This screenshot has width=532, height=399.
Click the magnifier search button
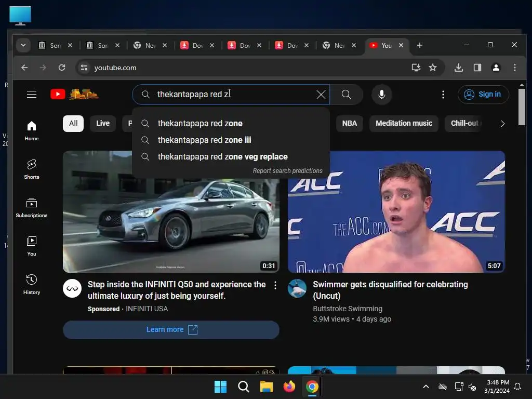[x=346, y=95]
